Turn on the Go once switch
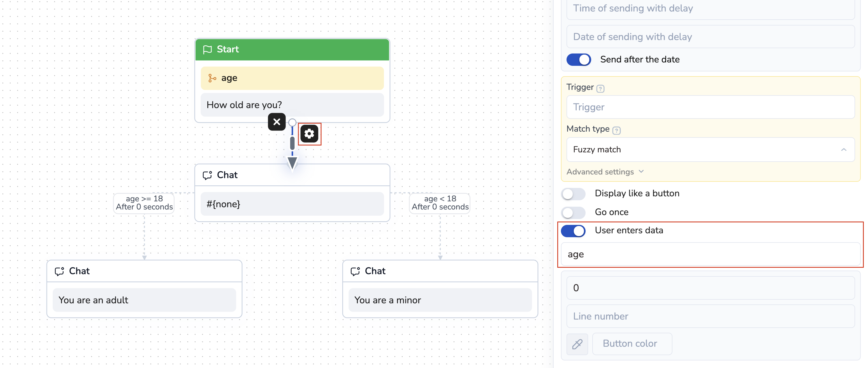This screenshot has width=868, height=368. tap(573, 212)
